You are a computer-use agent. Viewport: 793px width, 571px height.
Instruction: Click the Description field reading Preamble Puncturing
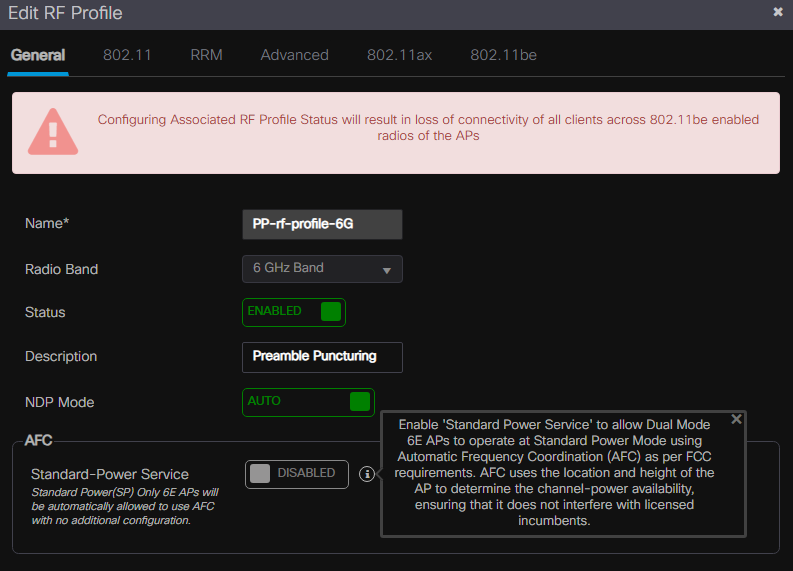click(322, 357)
